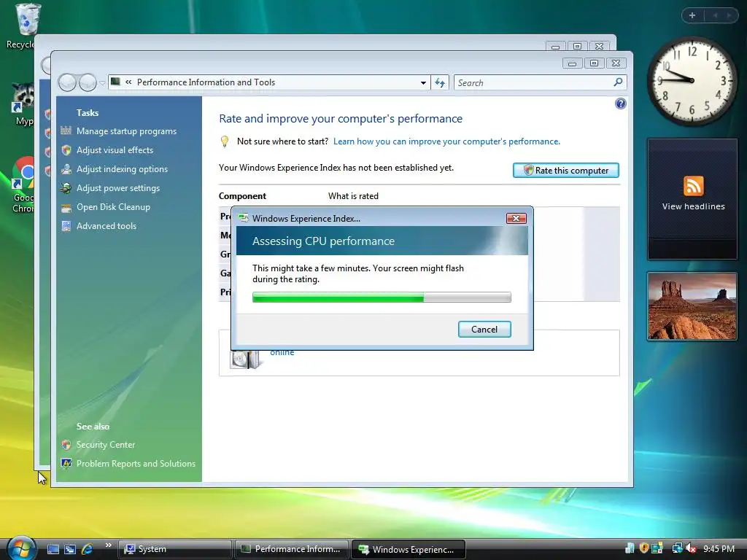This screenshot has height=560, width=747.
Task: Click the Problem Reports and Solutions icon
Action: (66, 463)
